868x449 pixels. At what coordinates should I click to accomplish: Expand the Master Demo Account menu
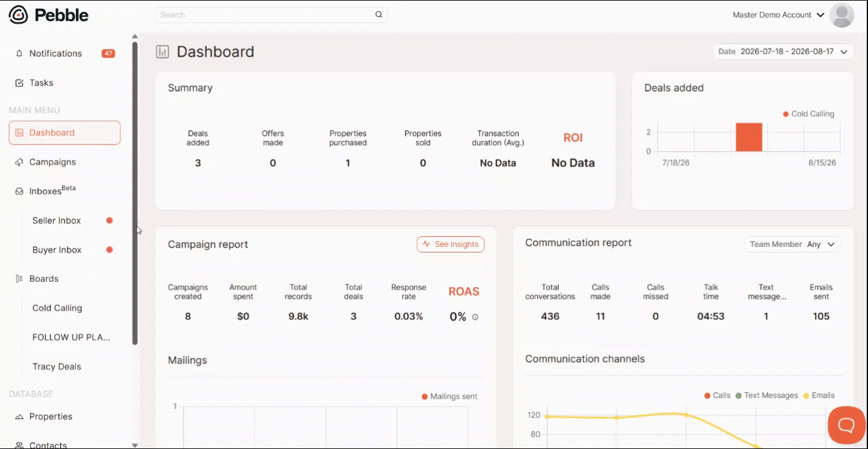779,15
